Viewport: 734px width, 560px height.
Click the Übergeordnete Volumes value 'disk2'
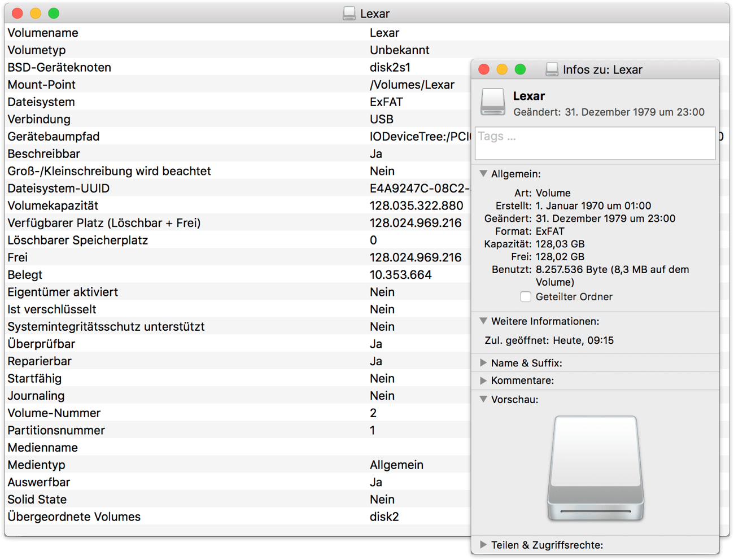pyautogui.click(x=385, y=517)
